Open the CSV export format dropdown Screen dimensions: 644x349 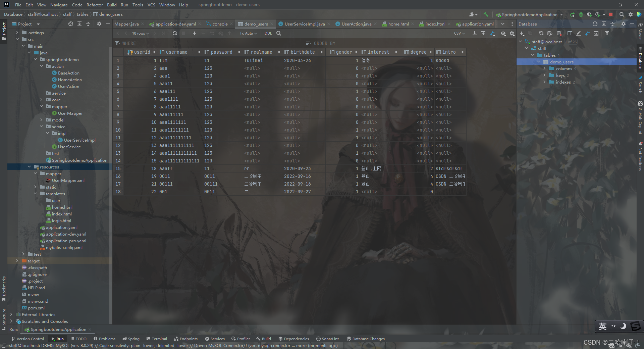pos(459,33)
